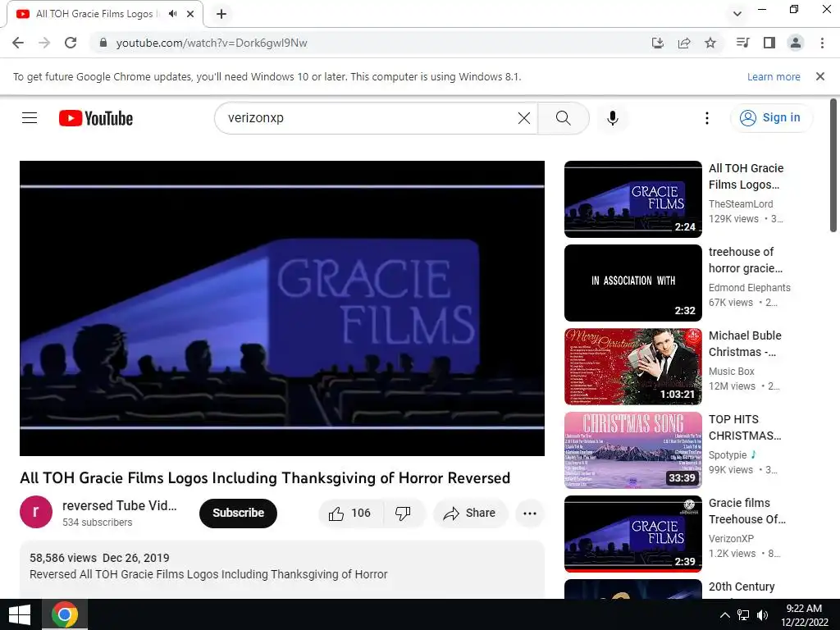
Task: Open Christmas Song 33:39 thumbnail
Action: 632,450
